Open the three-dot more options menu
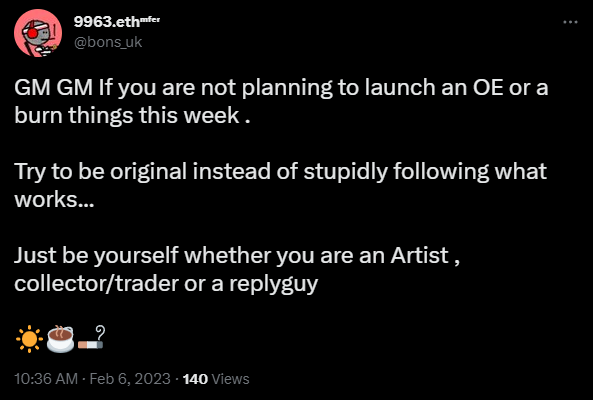593x400 pixels. tap(570, 22)
